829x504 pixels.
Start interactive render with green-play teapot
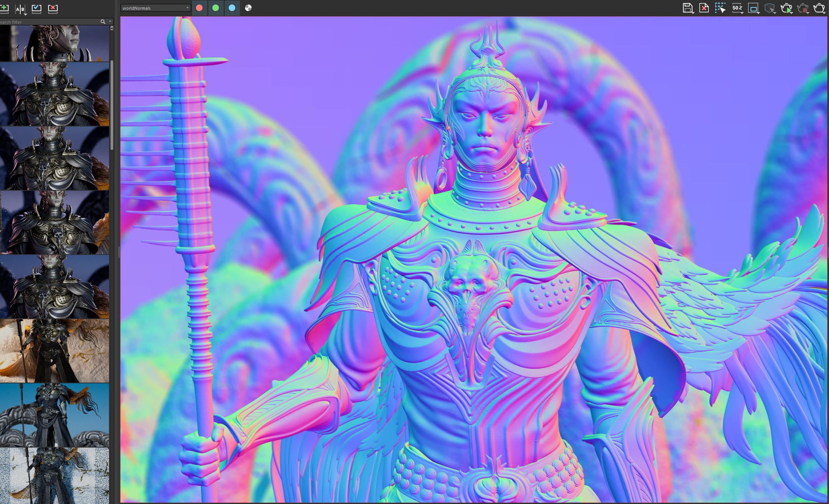coord(786,8)
